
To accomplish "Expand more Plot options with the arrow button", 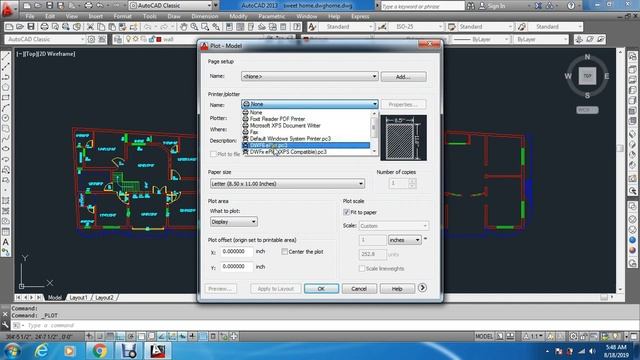I will (422, 288).
